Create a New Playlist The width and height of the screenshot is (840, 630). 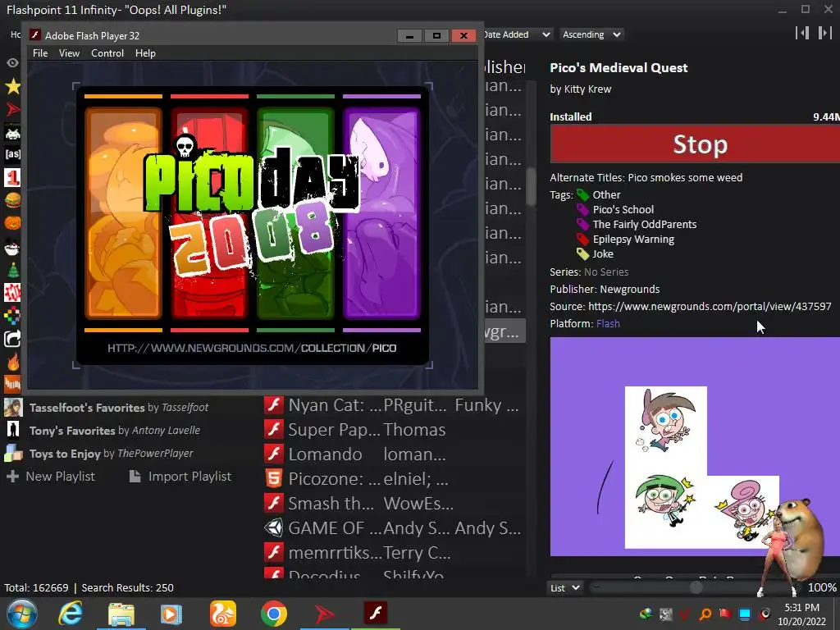(50, 477)
